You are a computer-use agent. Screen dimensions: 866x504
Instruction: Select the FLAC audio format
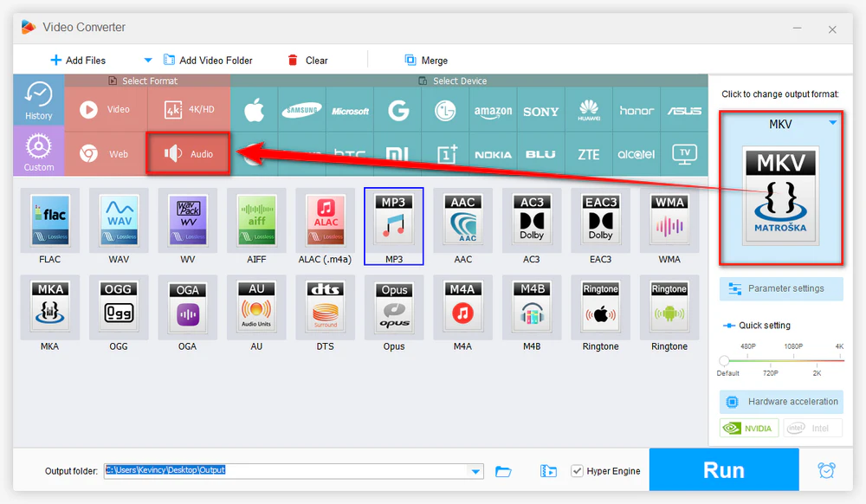pyautogui.click(x=49, y=221)
